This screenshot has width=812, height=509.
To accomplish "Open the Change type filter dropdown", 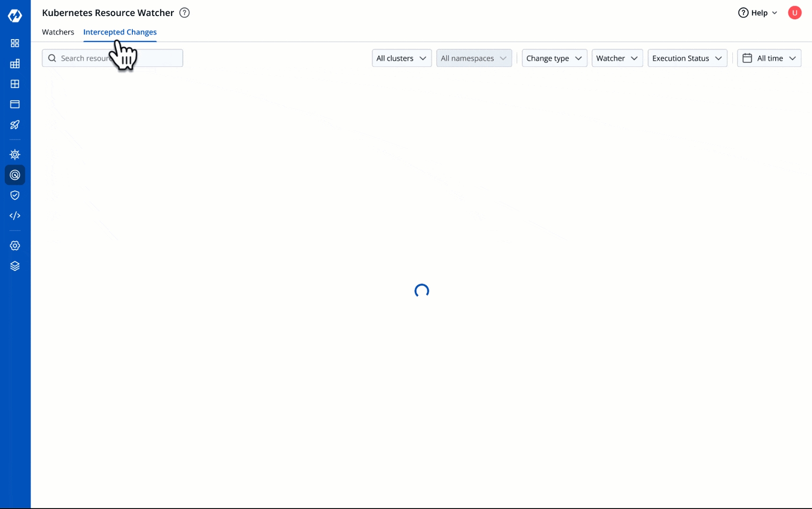I will pyautogui.click(x=554, y=58).
